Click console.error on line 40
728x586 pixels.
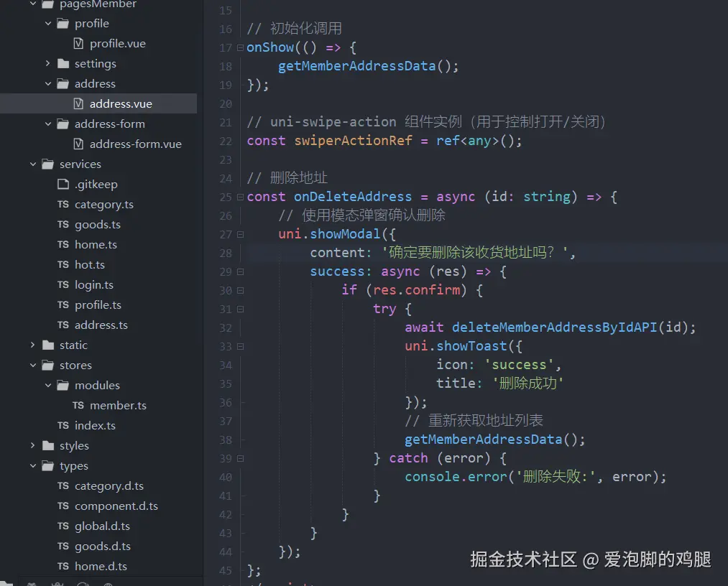[x=456, y=477]
